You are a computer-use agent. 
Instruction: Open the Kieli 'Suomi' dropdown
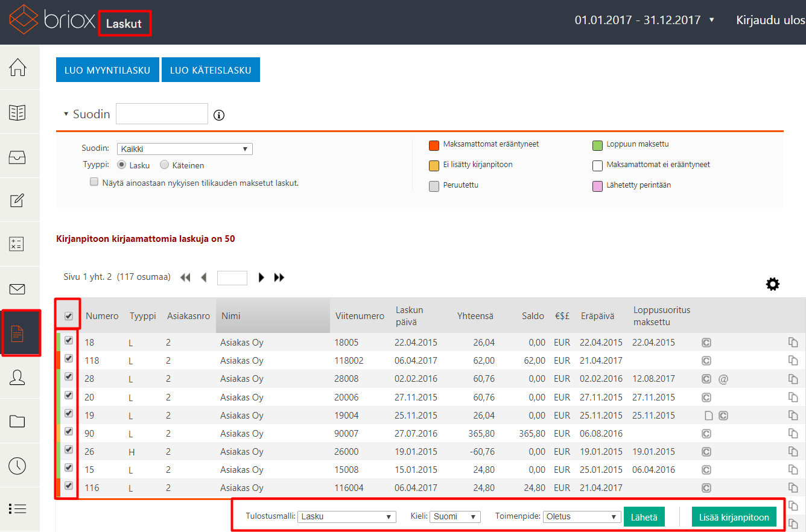click(x=455, y=516)
